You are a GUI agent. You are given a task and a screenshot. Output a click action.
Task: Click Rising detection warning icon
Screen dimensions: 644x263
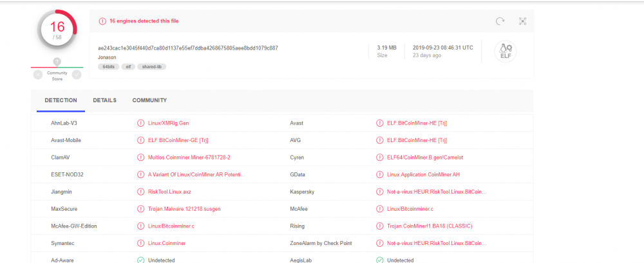(x=379, y=226)
